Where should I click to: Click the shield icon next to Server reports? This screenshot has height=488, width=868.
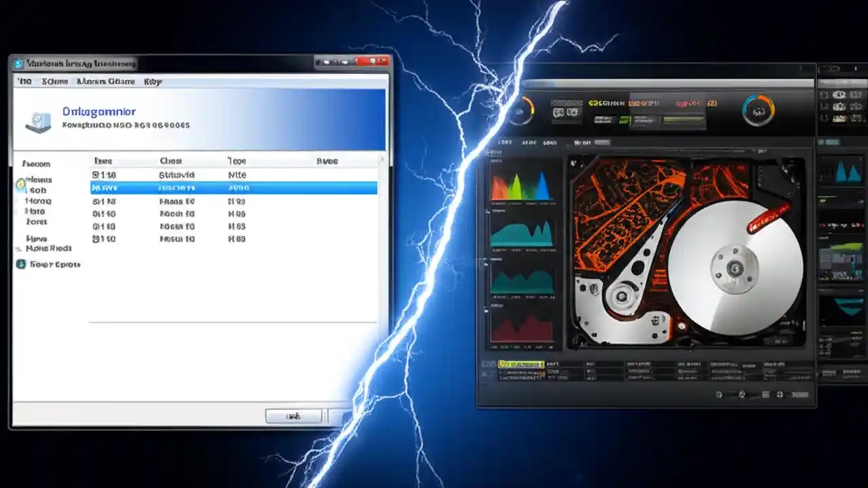(x=21, y=264)
